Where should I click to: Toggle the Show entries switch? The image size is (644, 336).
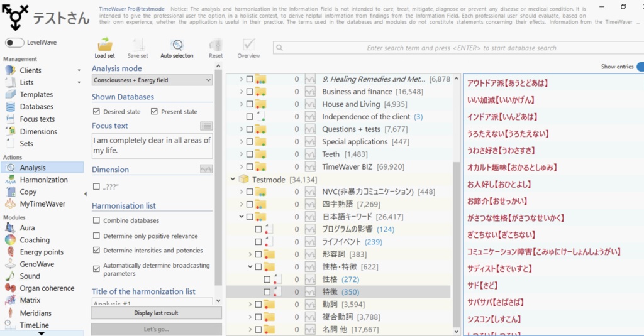(640, 67)
